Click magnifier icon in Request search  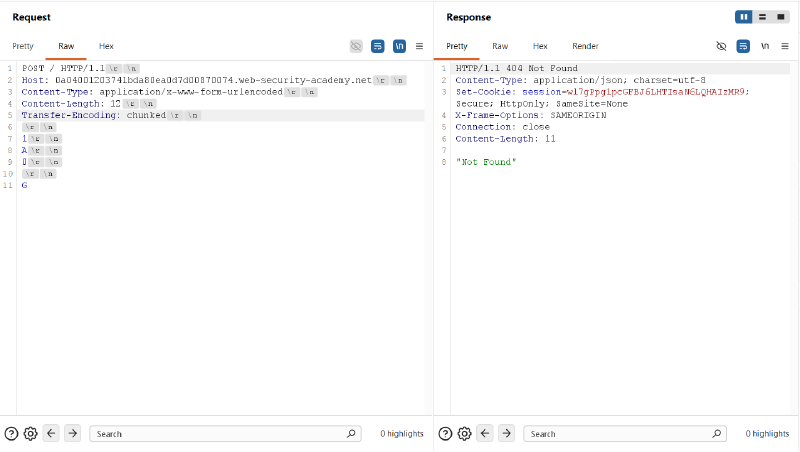351,434
